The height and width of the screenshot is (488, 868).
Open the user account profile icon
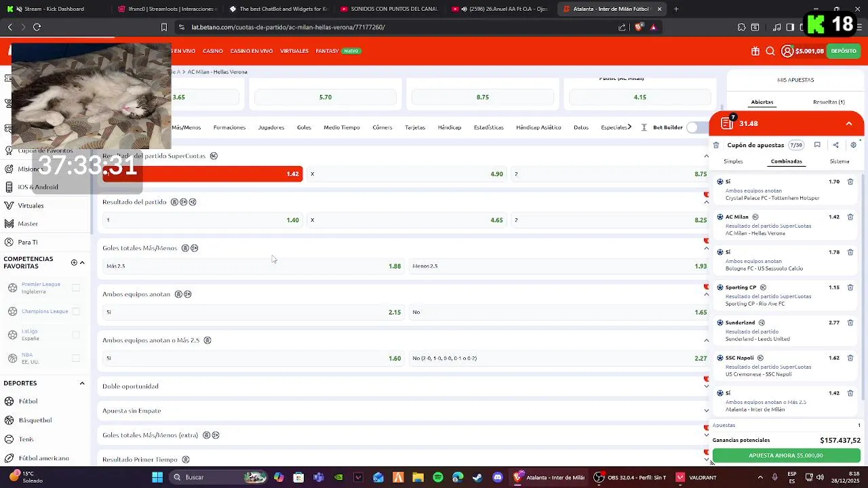click(x=787, y=51)
